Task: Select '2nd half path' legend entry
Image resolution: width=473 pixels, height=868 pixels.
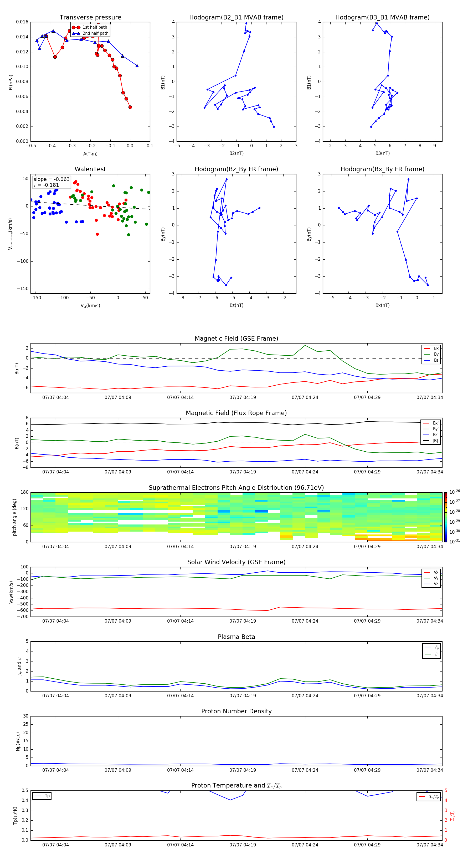Action: tap(90, 33)
